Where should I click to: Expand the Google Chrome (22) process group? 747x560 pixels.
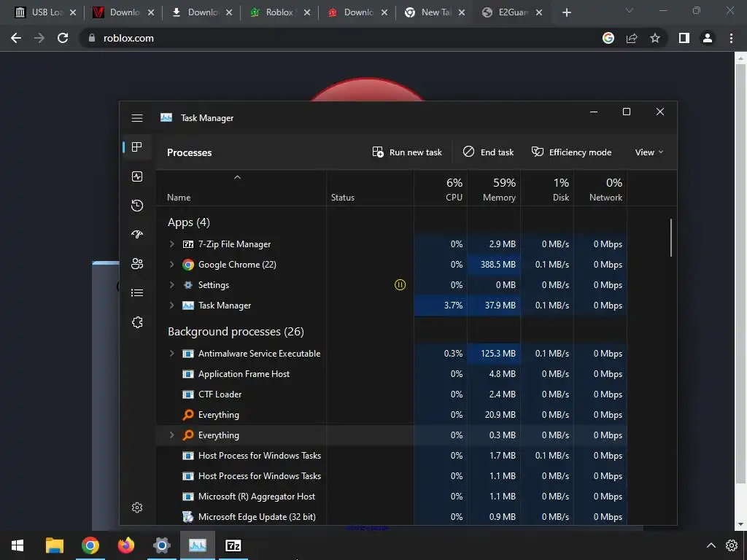tap(172, 264)
